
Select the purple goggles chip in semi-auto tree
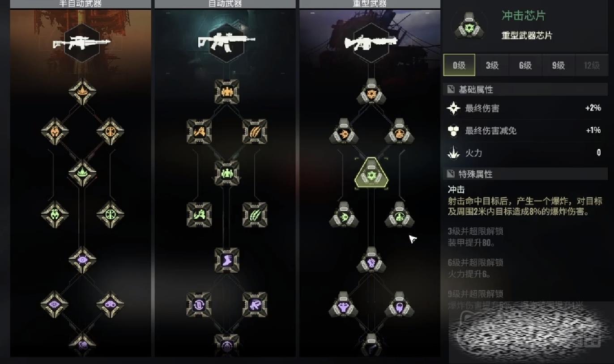tap(110, 304)
